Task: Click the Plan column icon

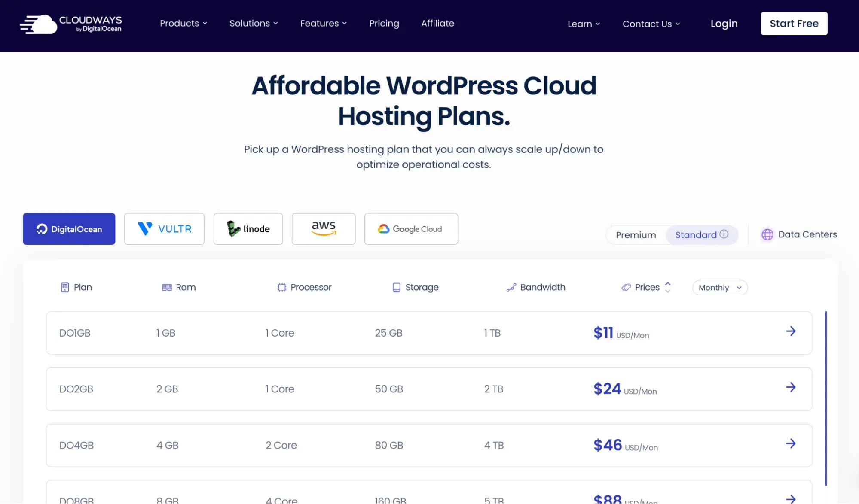Action: coord(65,287)
